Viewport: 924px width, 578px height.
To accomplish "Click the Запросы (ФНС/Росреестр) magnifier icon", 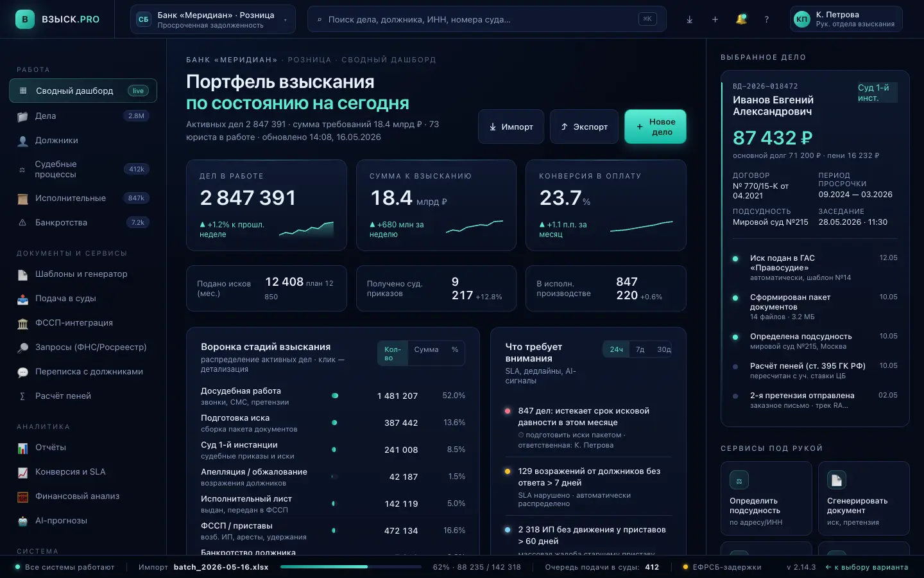I will [23, 347].
